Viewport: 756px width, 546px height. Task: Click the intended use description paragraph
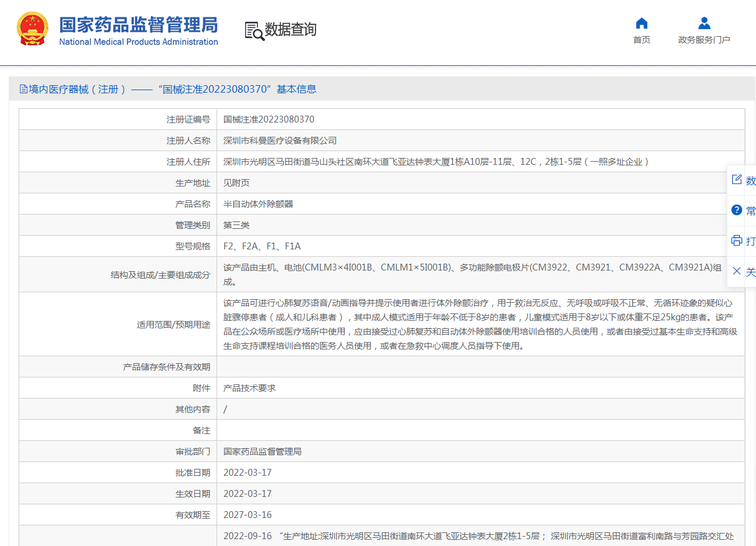[480, 324]
